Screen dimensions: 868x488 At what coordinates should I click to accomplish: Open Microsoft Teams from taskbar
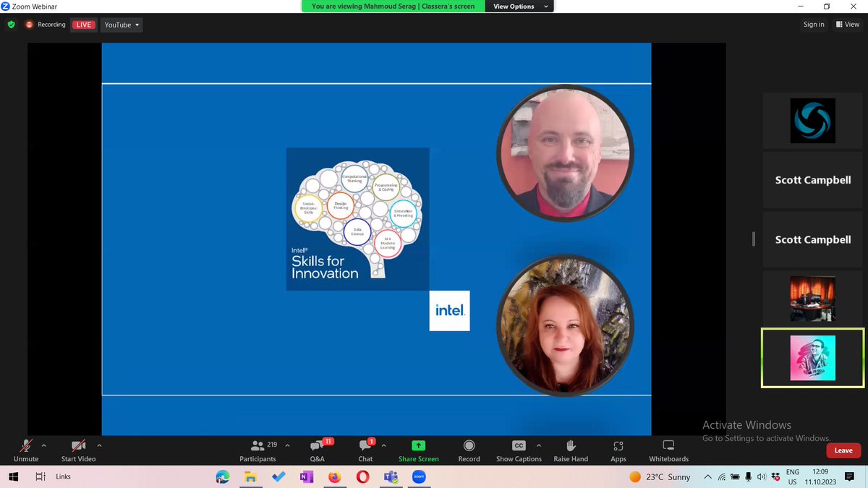click(x=390, y=477)
